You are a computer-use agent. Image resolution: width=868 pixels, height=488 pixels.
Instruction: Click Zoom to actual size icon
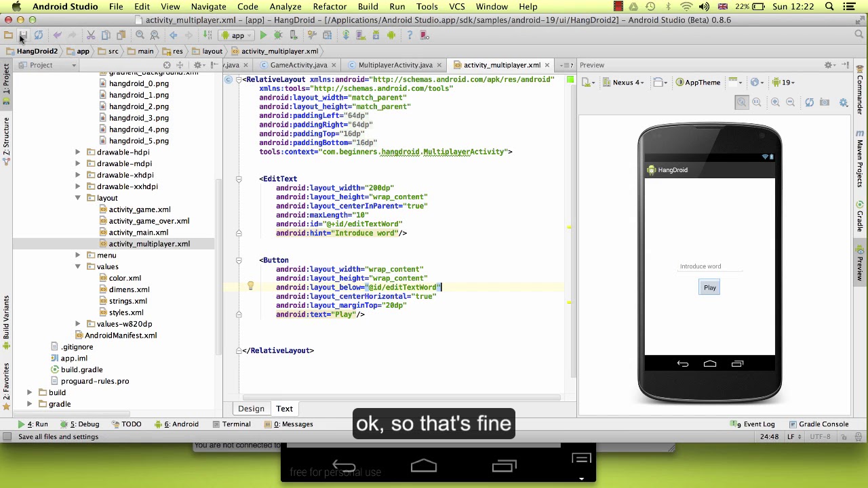tap(757, 102)
